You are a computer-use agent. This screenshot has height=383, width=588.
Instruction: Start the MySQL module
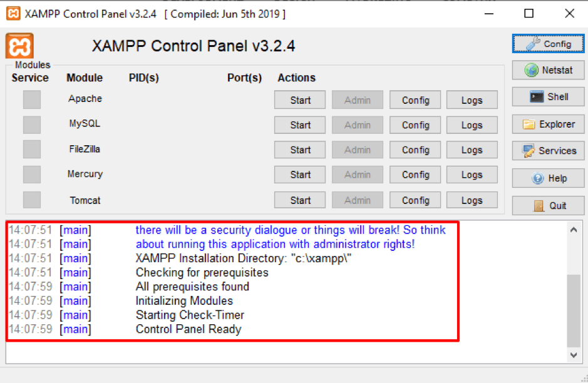click(299, 125)
